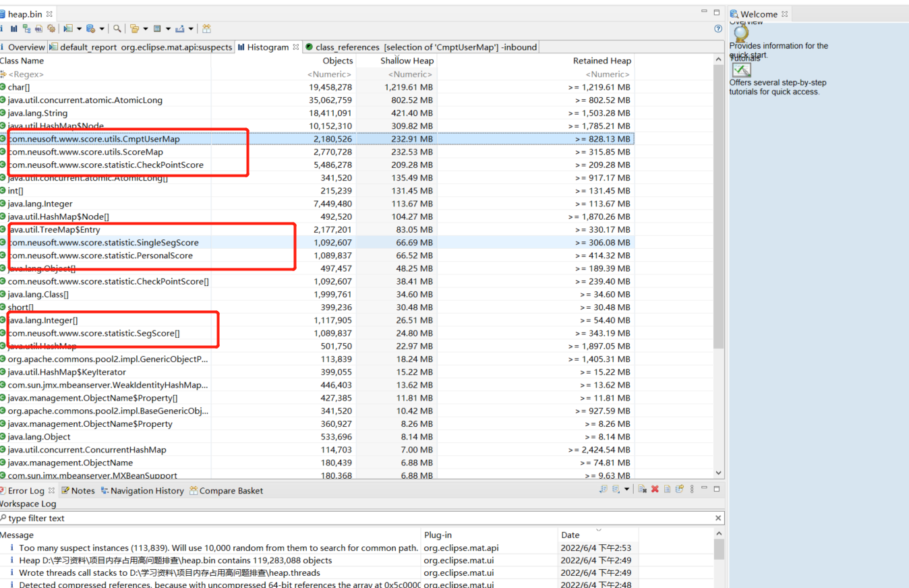Switch to the default_report suspects tab
The width and height of the screenshot is (909, 588).
pos(141,47)
